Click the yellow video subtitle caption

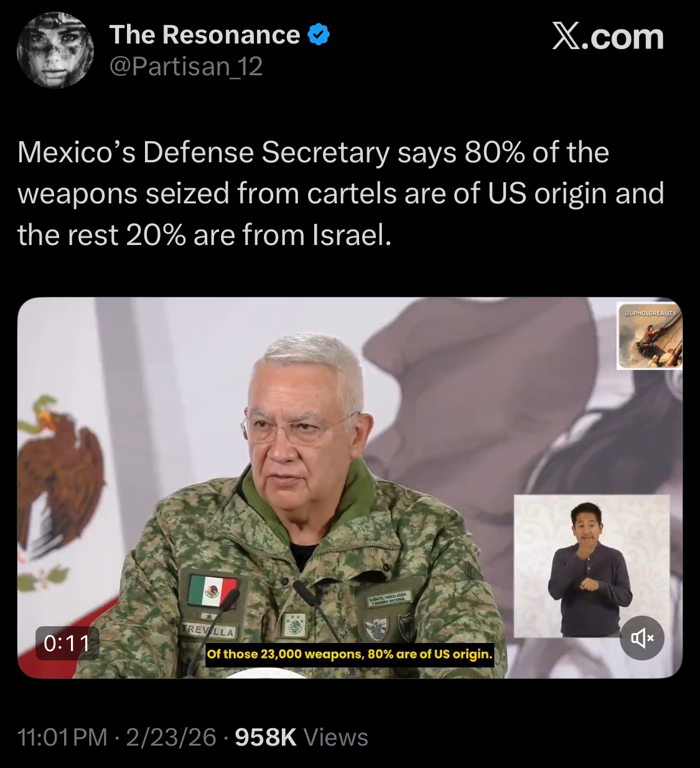[350, 654]
